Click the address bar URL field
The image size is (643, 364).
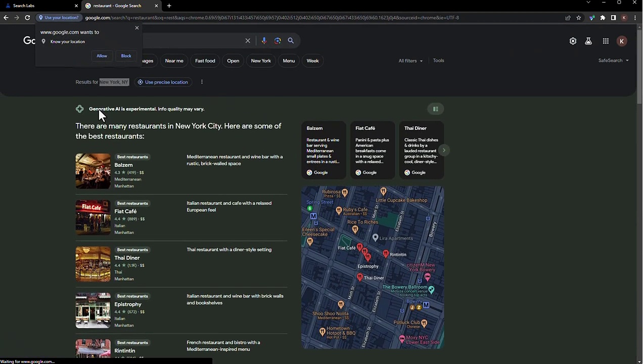(x=324, y=18)
